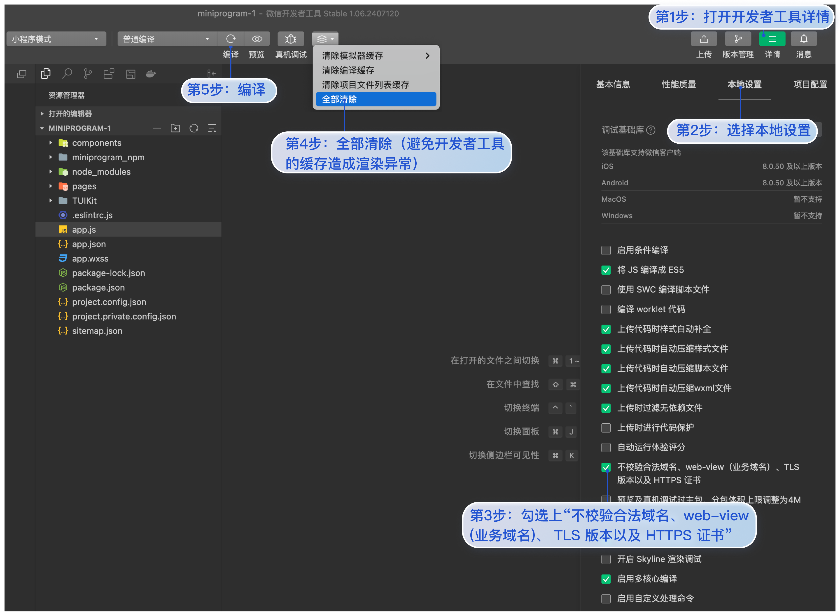Open package-lock.json file

coord(129,273)
